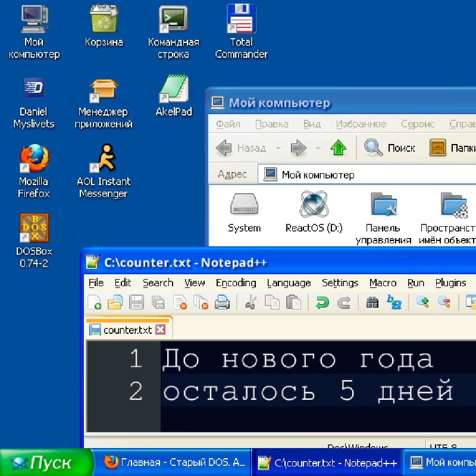This screenshot has height=476, width=476.
Task: Open the Macro menu in Notepad++
Action: (383, 283)
